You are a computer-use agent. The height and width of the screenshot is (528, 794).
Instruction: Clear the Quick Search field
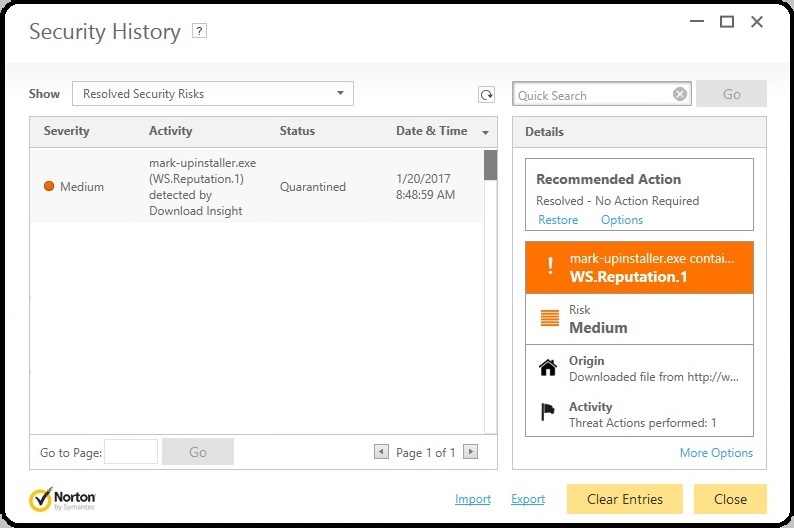pos(680,95)
